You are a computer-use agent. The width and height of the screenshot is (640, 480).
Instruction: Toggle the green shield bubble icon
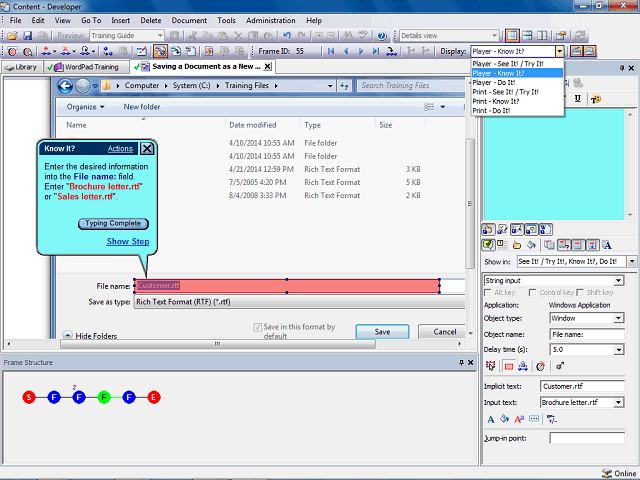[488, 245]
